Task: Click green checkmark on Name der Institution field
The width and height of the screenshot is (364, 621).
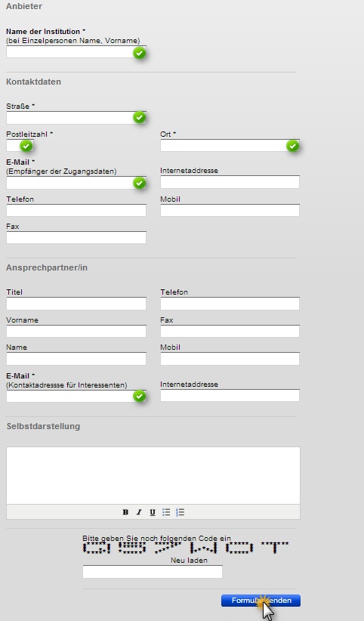Action: pos(140,53)
